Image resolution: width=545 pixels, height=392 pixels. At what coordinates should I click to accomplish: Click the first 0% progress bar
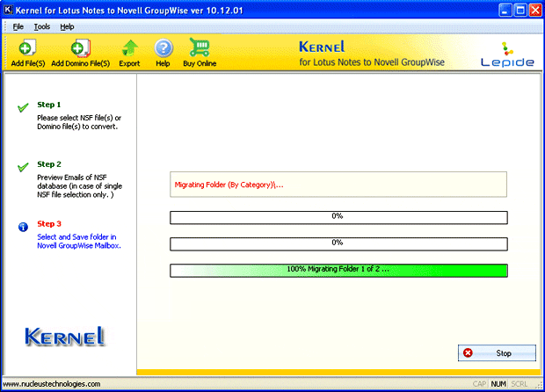pyautogui.click(x=338, y=218)
